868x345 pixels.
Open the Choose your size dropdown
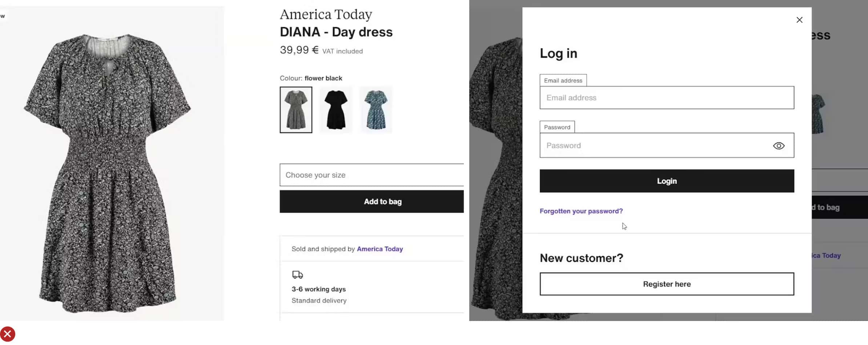371,175
